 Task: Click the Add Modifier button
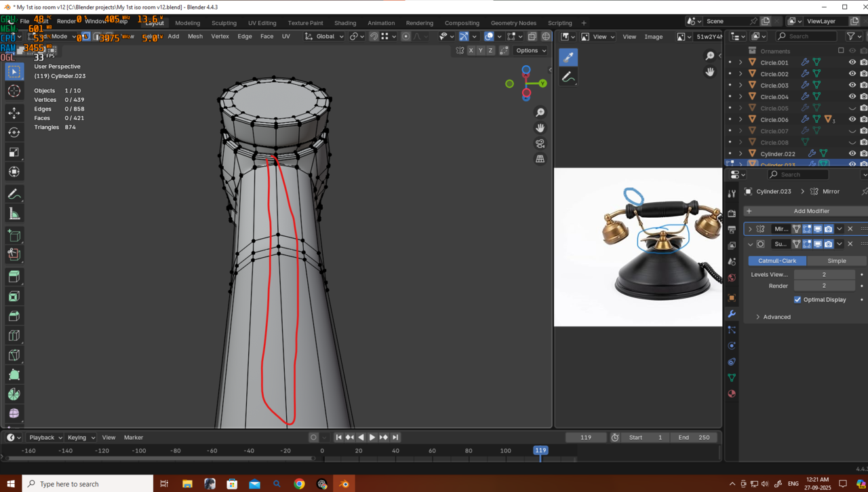[x=811, y=211]
